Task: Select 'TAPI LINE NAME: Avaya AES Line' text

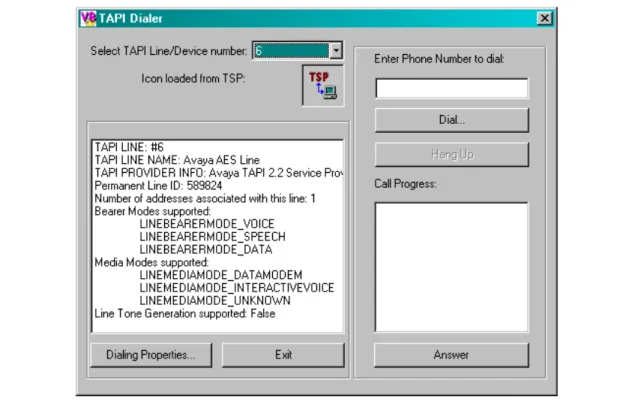Action: point(177,160)
